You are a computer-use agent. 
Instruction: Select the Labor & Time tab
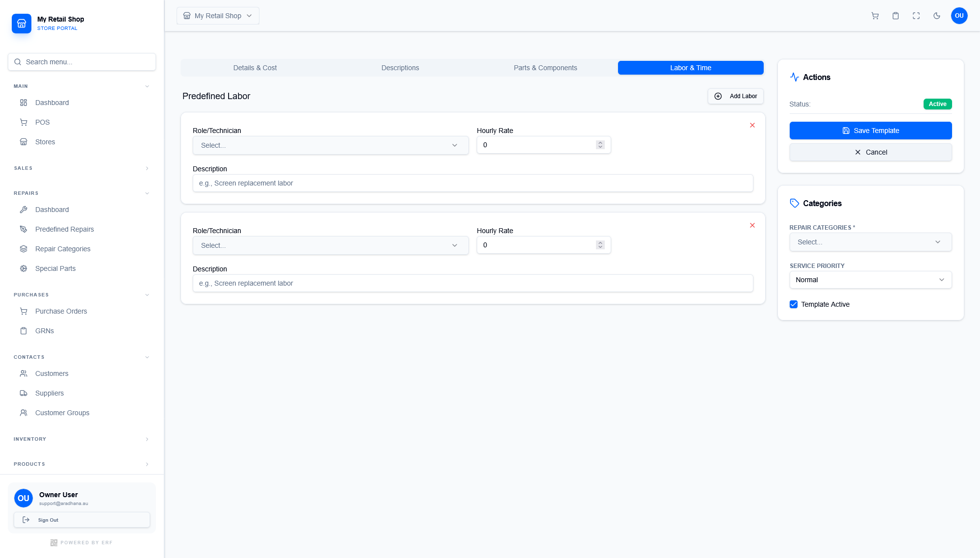[691, 68]
